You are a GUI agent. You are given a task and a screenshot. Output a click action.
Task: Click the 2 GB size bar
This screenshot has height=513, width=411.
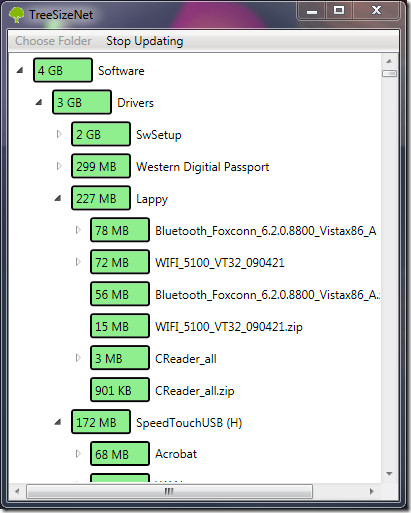pos(101,134)
